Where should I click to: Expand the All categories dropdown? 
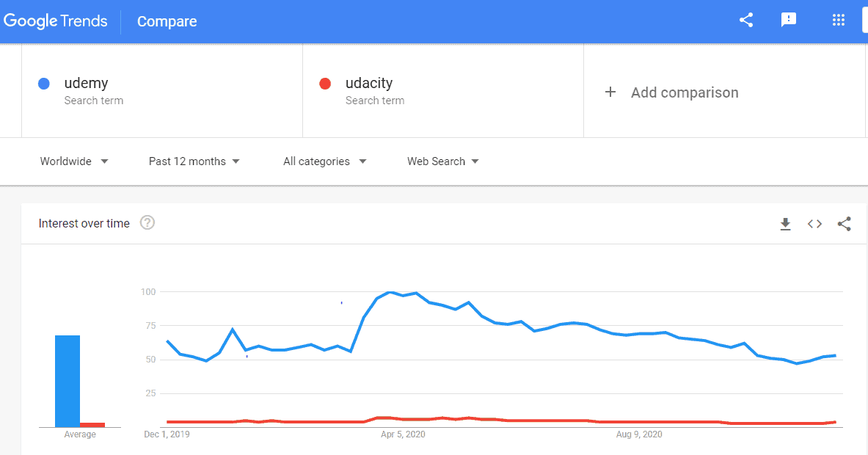325,161
